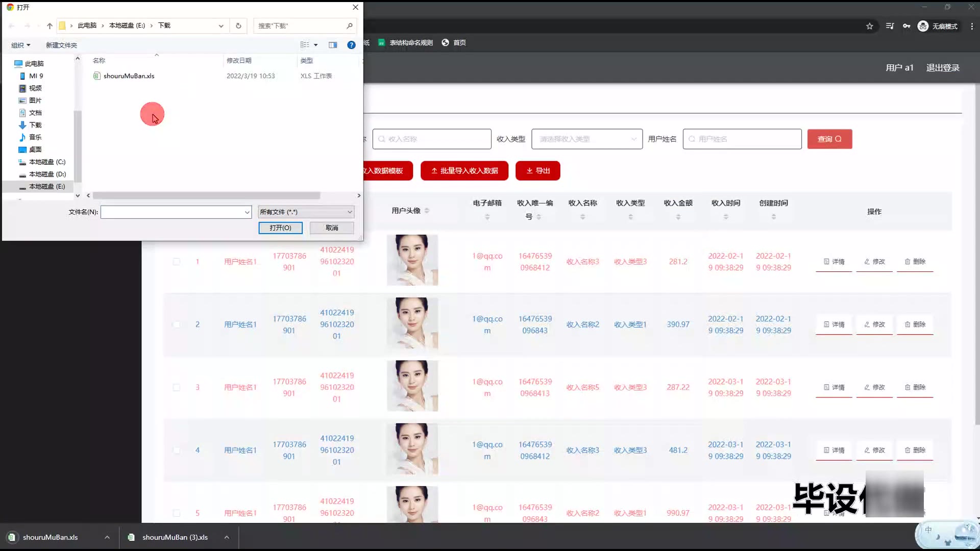Image resolution: width=980 pixels, height=551 pixels.
Task: Click the refresh icon in file dialog
Action: 238,26
